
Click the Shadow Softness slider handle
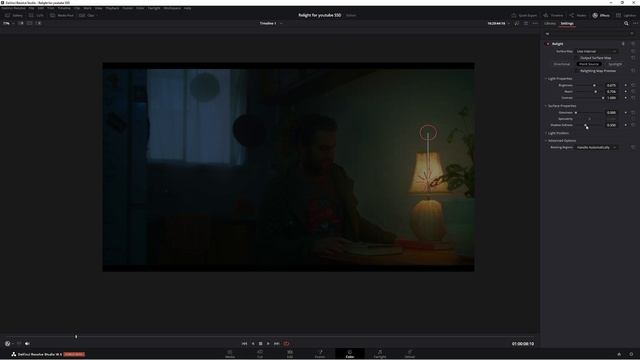pos(585,125)
